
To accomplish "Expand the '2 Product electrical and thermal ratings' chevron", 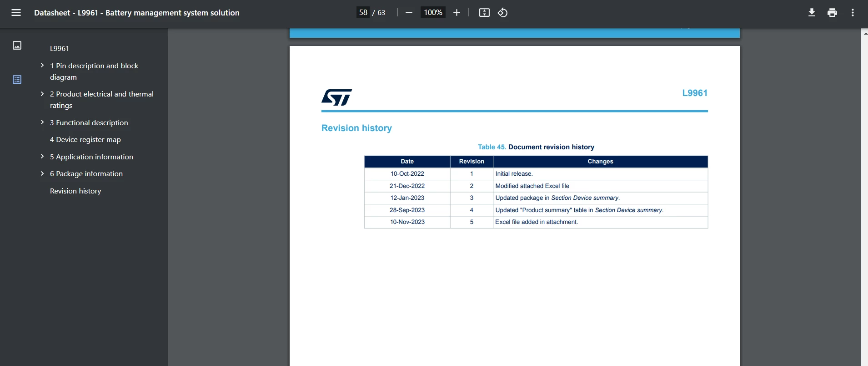I will [x=42, y=94].
